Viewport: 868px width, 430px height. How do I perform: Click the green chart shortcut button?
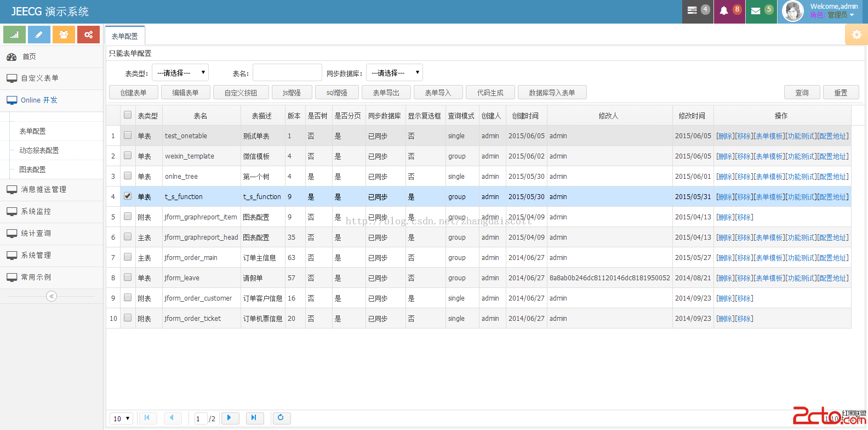point(14,35)
